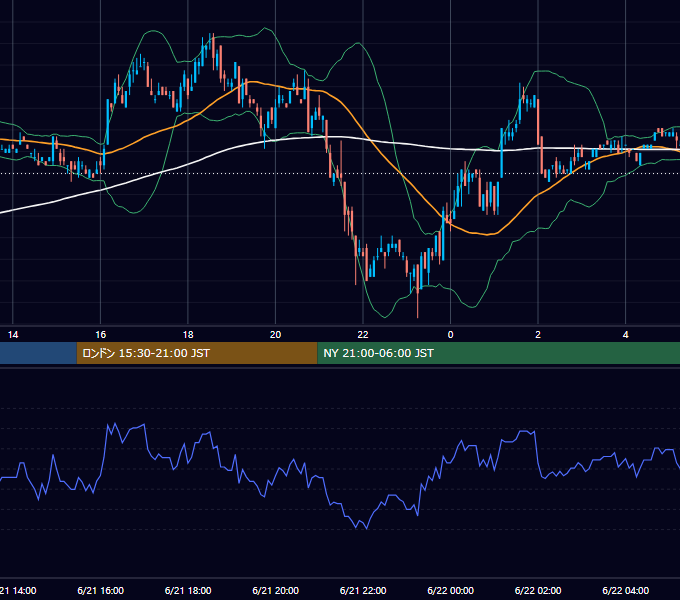Click the NY 21:00-06:00 JST session bar
680x600 pixels.
499,353
